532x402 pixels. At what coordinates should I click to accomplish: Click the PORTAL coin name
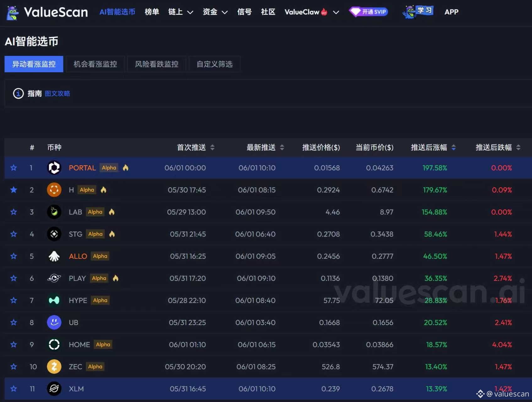(82, 168)
